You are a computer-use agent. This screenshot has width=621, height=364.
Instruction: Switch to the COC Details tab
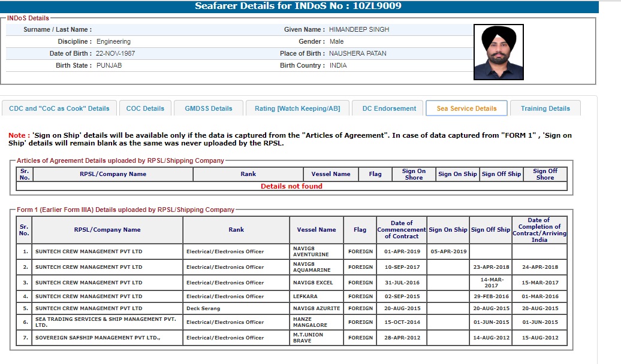coord(145,108)
